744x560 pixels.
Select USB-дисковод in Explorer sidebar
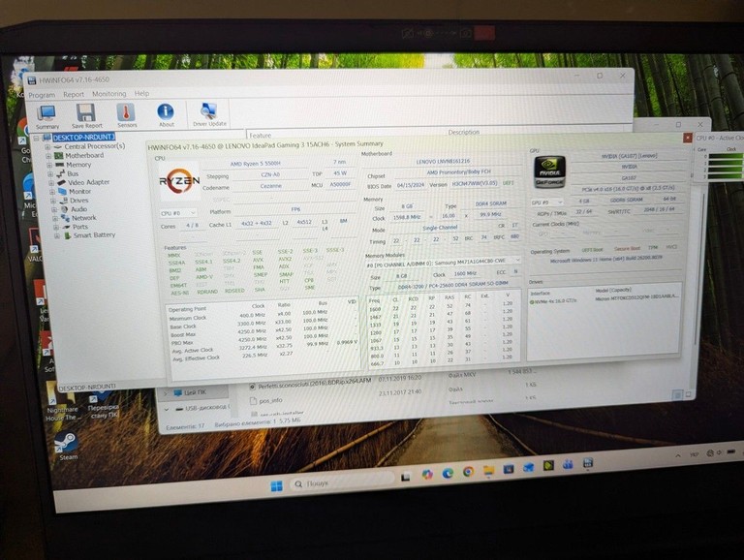(x=206, y=408)
